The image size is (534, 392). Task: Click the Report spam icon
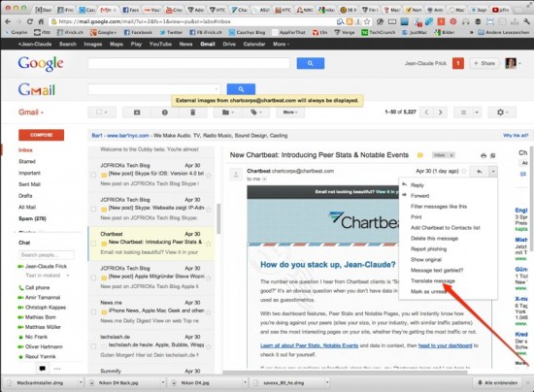pos(165,113)
